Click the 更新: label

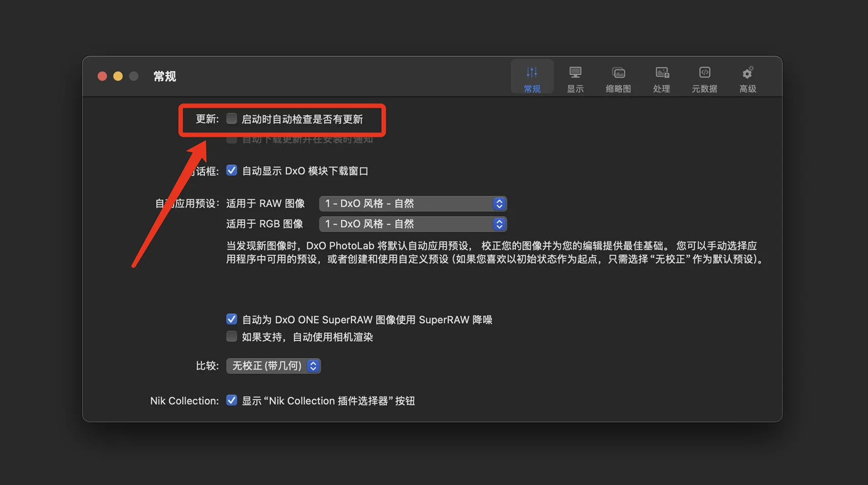pyautogui.click(x=207, y=119)
